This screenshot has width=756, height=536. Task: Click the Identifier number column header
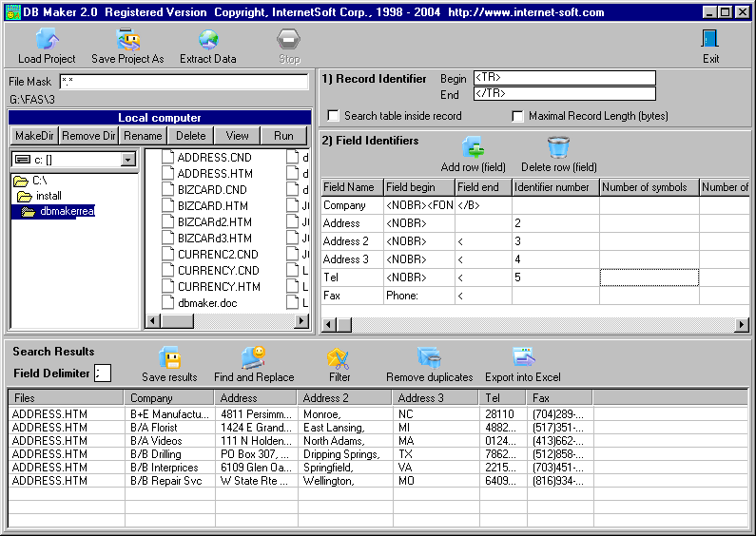point(555,187)
